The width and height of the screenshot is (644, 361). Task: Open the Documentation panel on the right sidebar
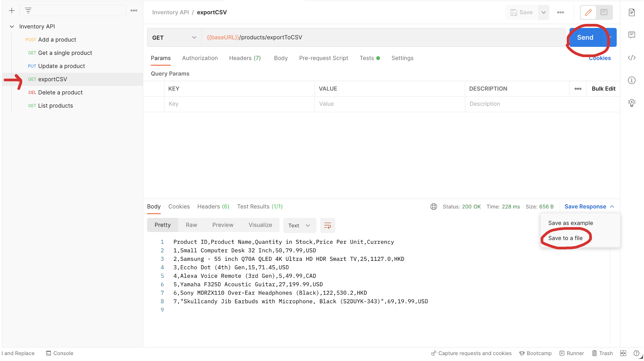point(632,12)
